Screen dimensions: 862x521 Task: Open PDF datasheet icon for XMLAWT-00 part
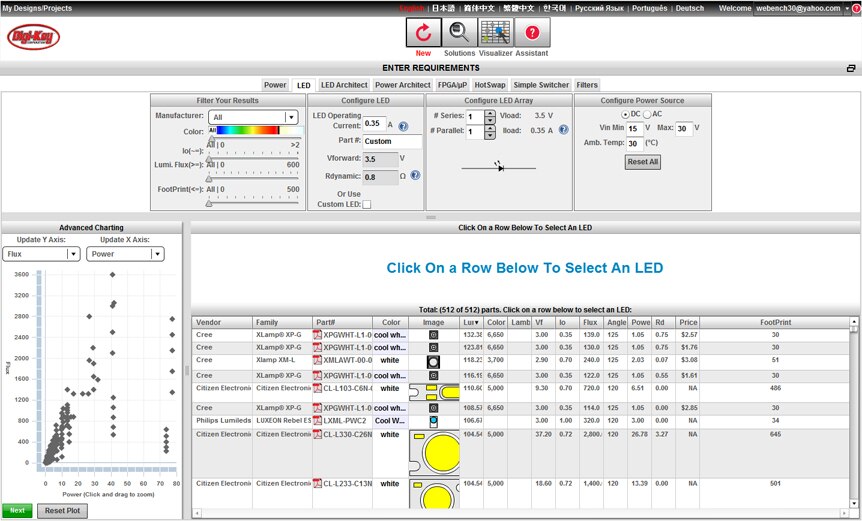[x=318, y=360]
